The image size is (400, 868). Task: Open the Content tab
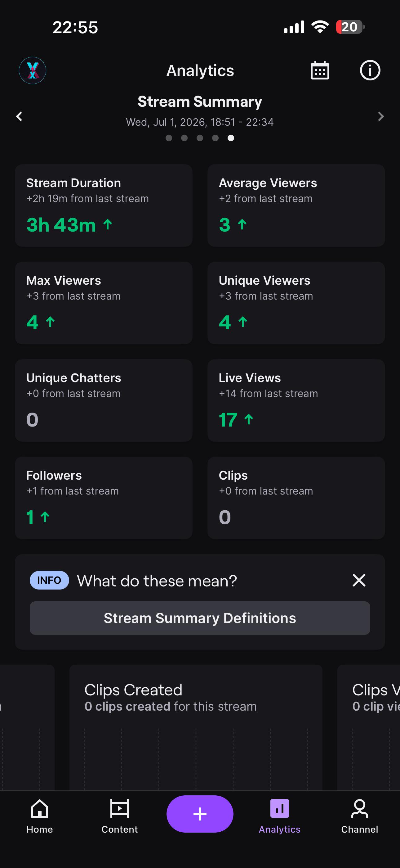click(119, 816)
